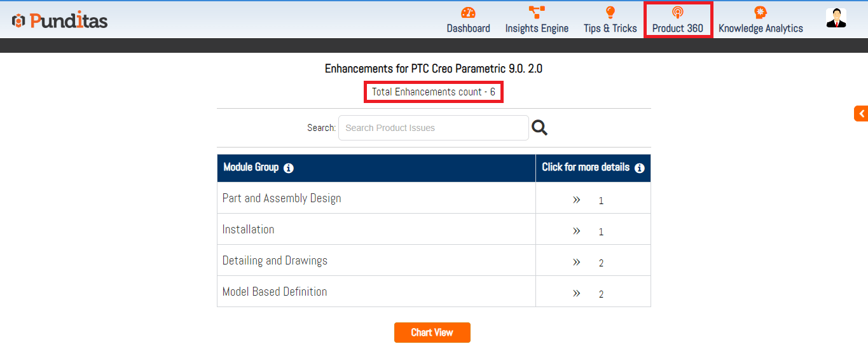This screenshot has width=868, height=358.
Task: Click the search magnifier icon
Action: pyautogui.click(x=539, y=128)
